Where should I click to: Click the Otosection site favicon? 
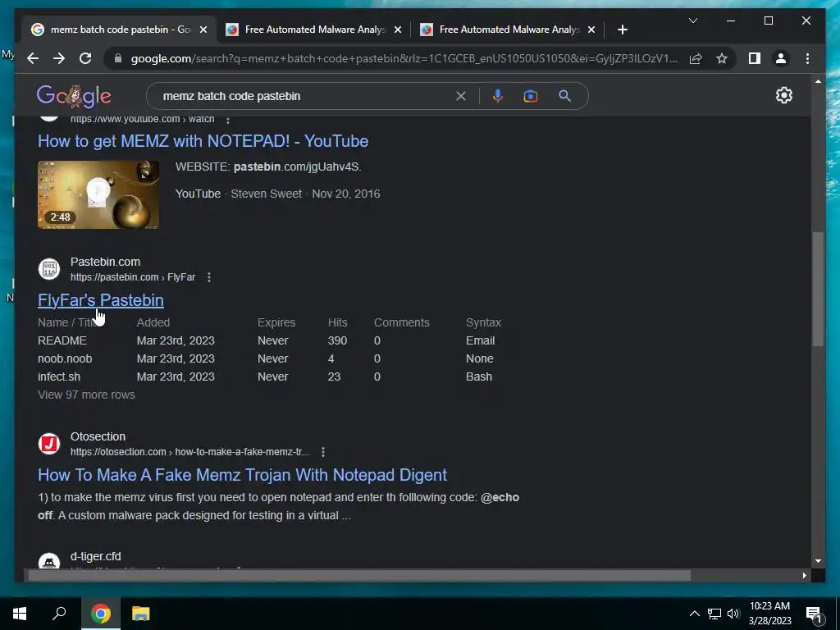coord(48,444)
